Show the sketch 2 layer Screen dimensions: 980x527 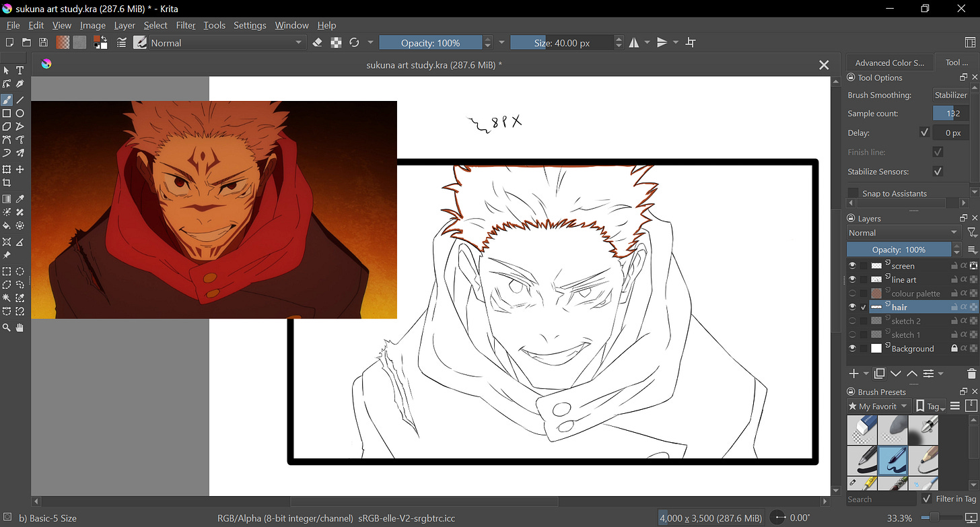[x=853, y=321]
